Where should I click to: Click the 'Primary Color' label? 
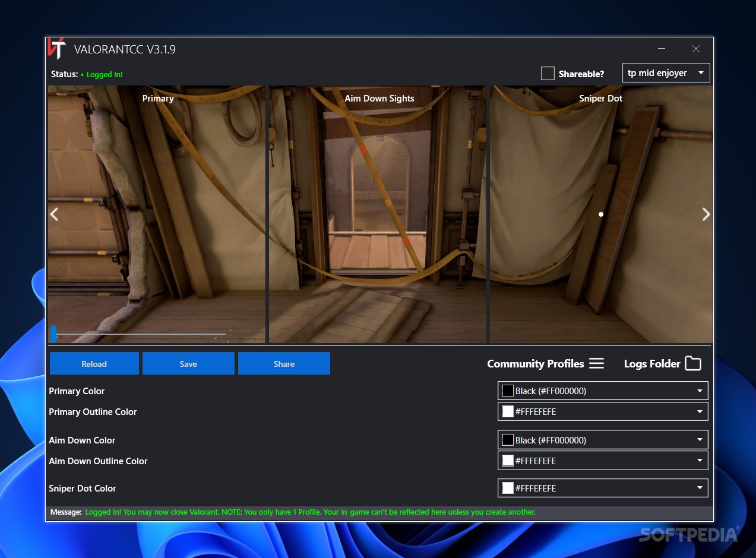coord(77,391)
